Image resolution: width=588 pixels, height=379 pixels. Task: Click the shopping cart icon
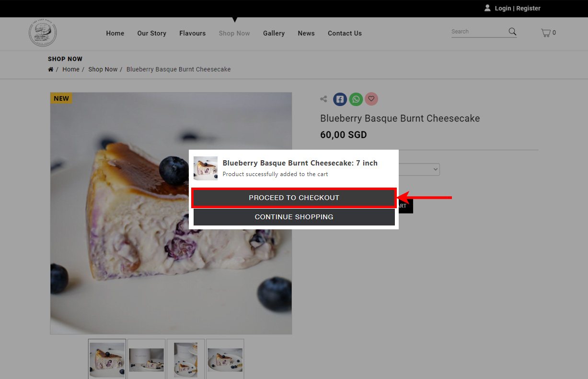pyautogui.click(x=545, y=33)
